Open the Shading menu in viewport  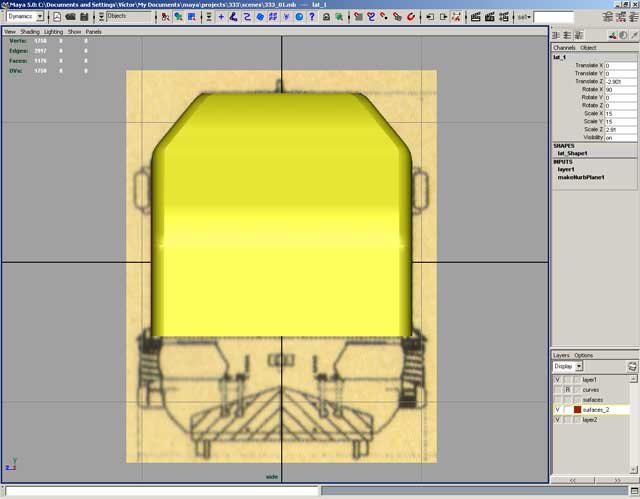30,31
